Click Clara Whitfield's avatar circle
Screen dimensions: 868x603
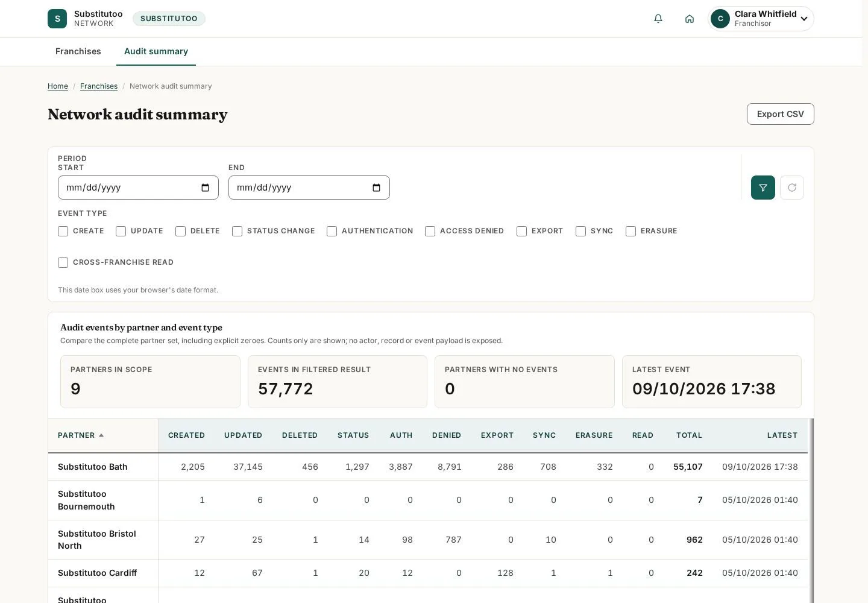720,19
